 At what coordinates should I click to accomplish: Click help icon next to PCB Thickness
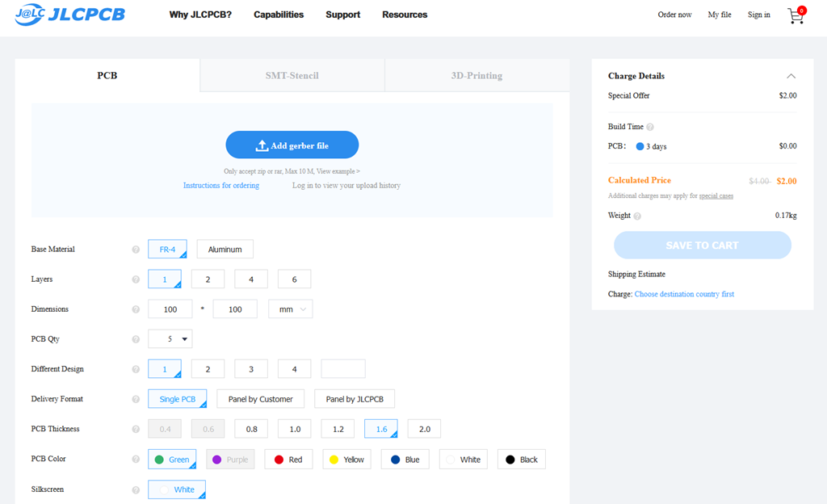pos(136,429)
